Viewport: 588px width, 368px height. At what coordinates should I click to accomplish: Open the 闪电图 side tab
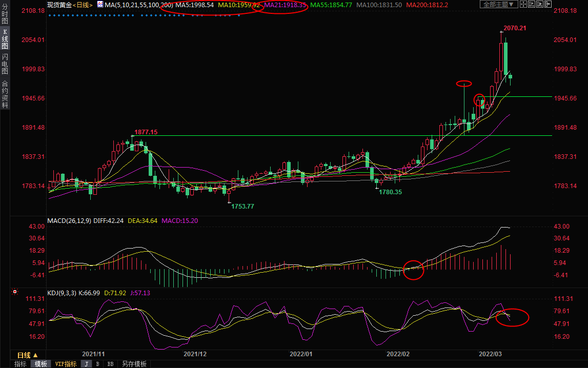[5, 64]
